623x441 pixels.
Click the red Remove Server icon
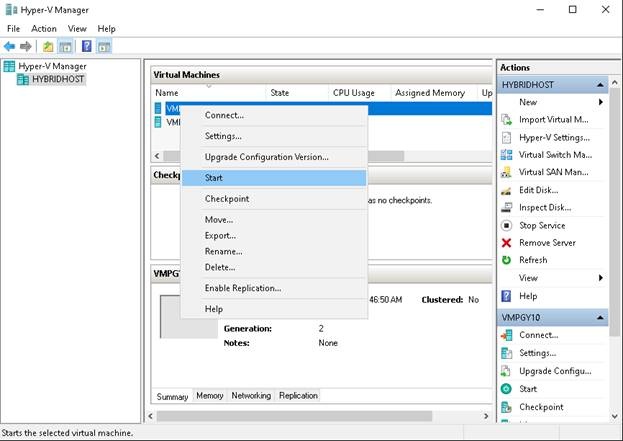pyautogui.click(x=506, y=243)
